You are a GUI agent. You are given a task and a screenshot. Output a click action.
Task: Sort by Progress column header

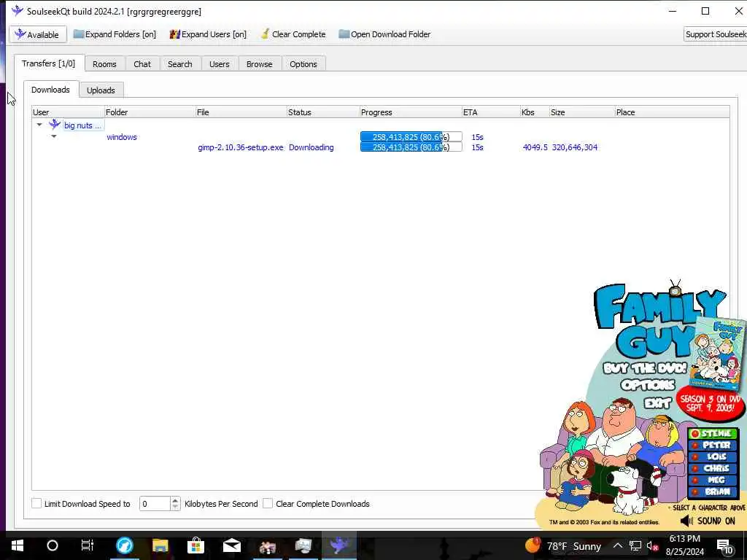[x=411, y=112]
